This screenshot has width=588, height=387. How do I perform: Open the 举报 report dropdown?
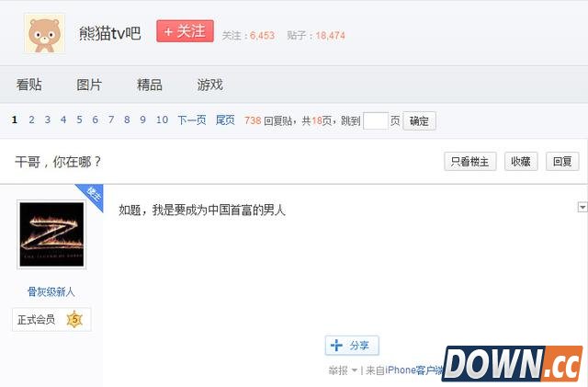point(343,370)
